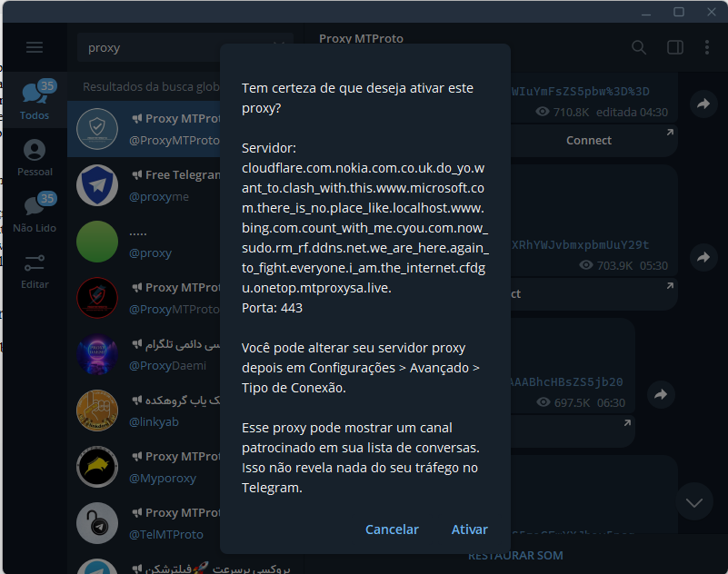
Task: Open Editar folders option
Action: 35,272
